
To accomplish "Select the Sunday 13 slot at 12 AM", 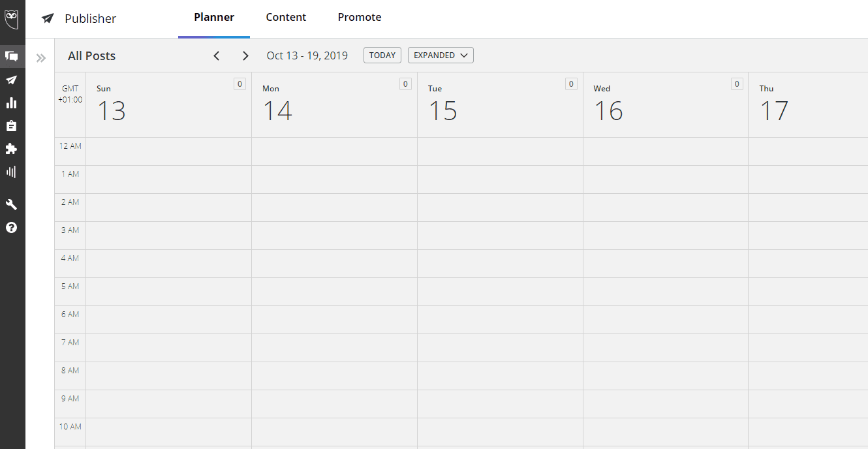I will coord(168,151).
